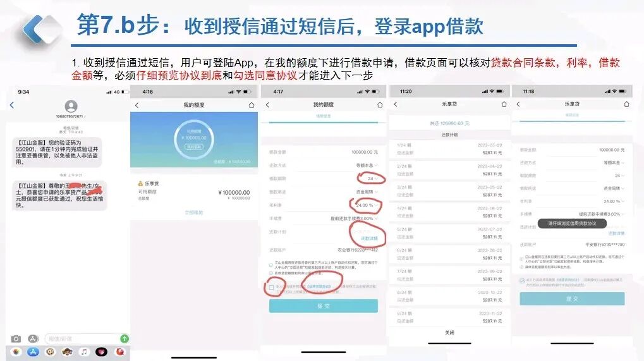Tap the 5/24 期 repayment row
644x361 pixels.
coord(449,233)
